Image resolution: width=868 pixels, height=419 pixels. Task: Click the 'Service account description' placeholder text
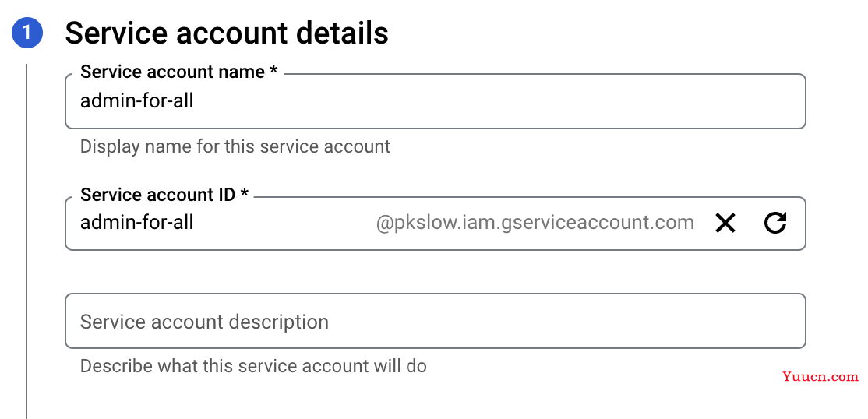point(204,322)
